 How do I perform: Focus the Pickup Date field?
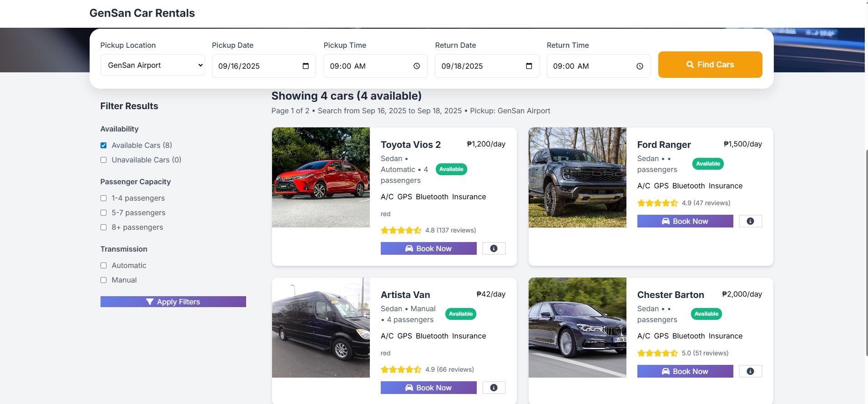tap(264, 66)
